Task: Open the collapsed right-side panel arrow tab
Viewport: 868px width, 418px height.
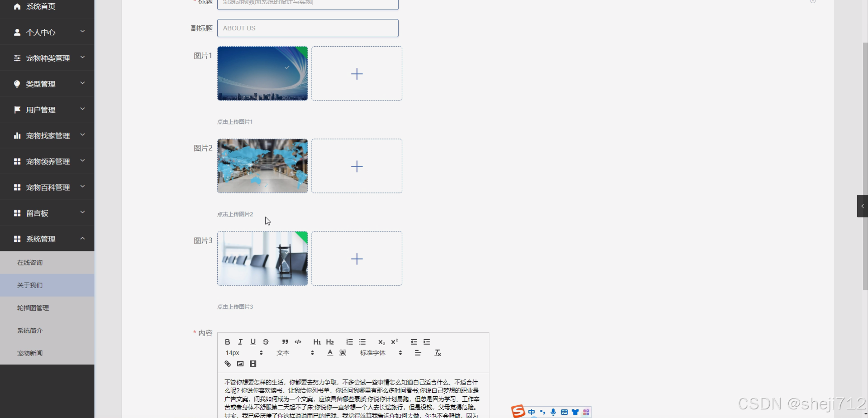Action: point(863,206)
